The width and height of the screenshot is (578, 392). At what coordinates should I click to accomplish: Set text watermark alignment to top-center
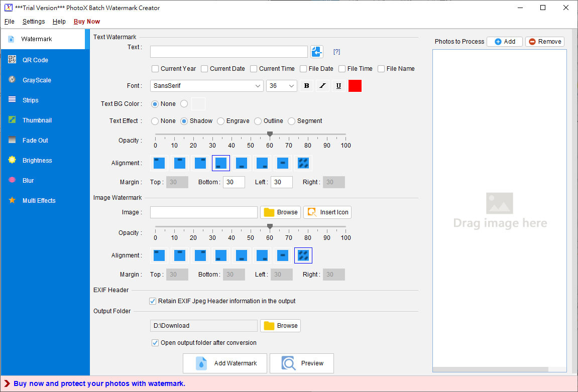coord(179,163)
